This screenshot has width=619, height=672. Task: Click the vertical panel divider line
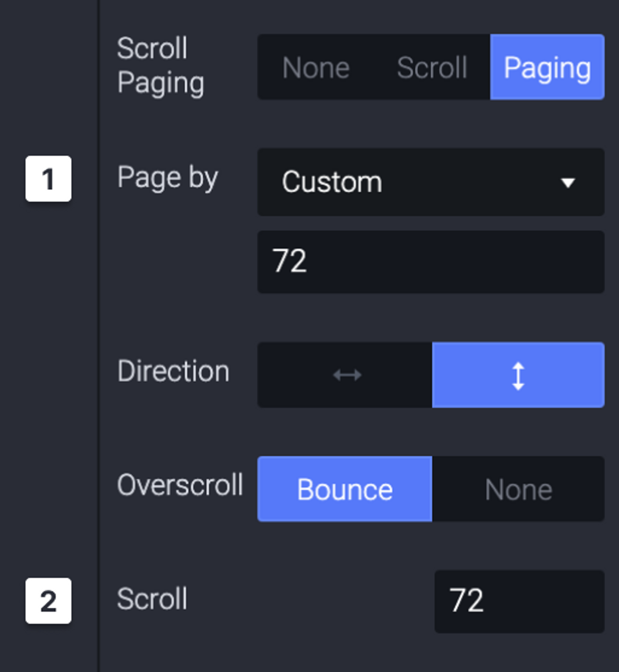pos(98,336)
